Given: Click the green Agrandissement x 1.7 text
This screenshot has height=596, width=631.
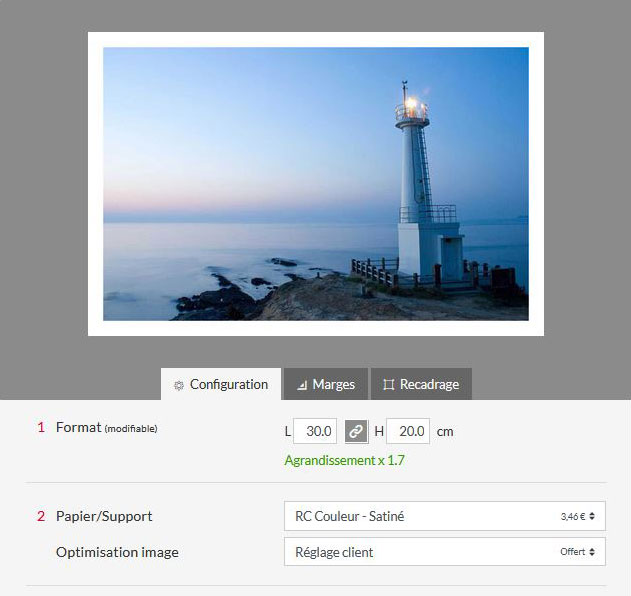Looking at the screenshot, I should (x=344, y=461).
